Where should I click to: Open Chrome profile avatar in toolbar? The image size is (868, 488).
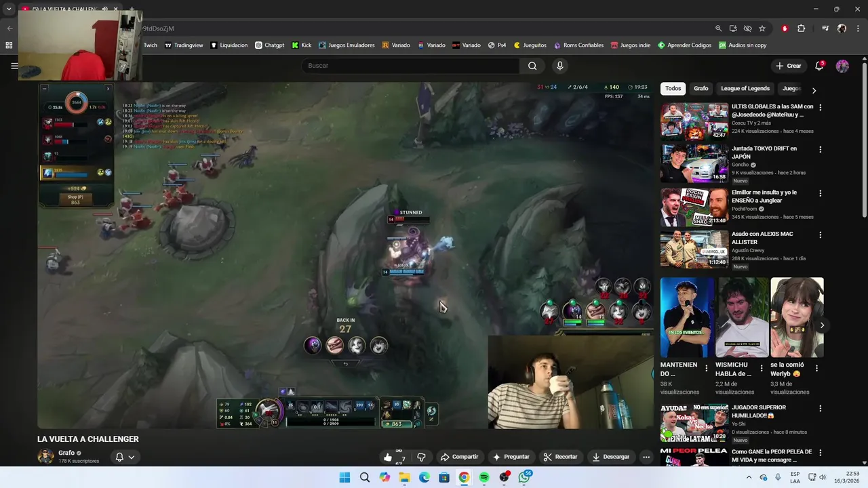(x=842, y=28)
